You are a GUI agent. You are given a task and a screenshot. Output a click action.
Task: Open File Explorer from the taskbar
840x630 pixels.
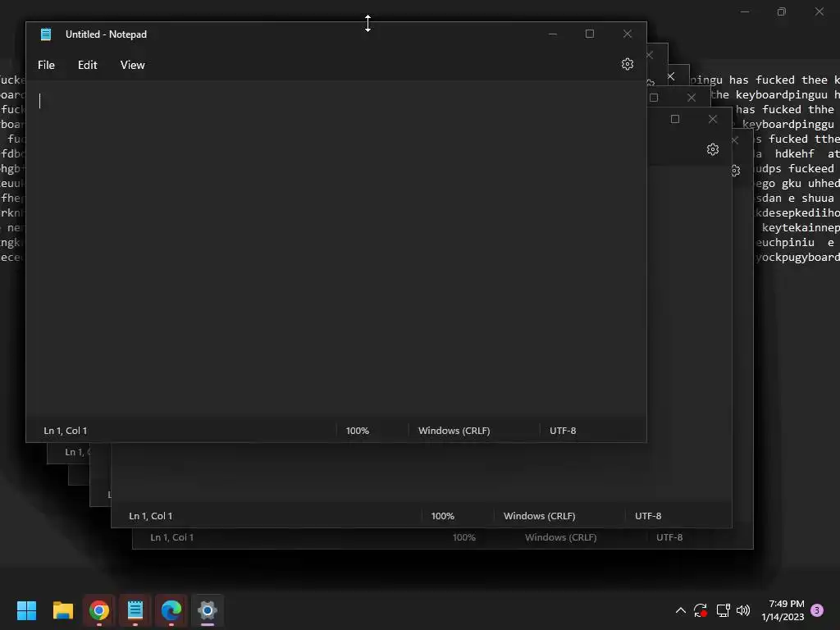point(62,610)
